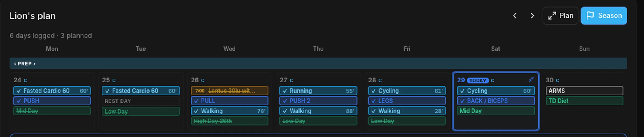Click the 'c' marker next to day 28
This screenshot has width=644, height=137.
(380, 80)
